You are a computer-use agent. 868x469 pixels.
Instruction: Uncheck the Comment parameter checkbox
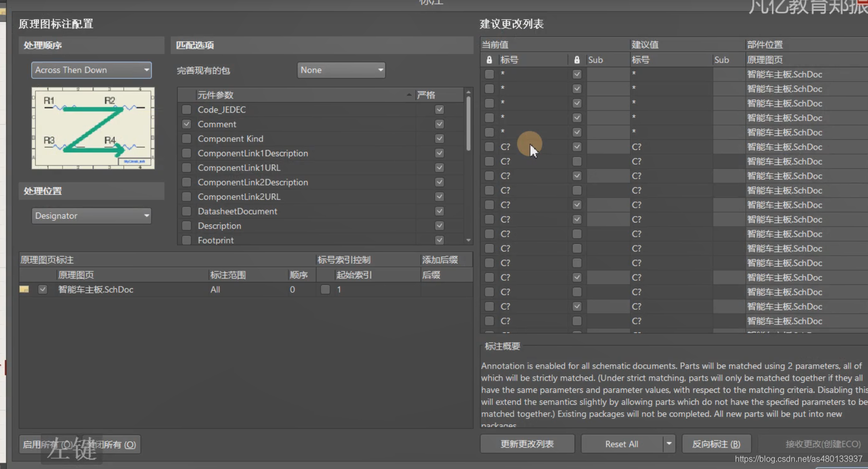coord(186,124)
